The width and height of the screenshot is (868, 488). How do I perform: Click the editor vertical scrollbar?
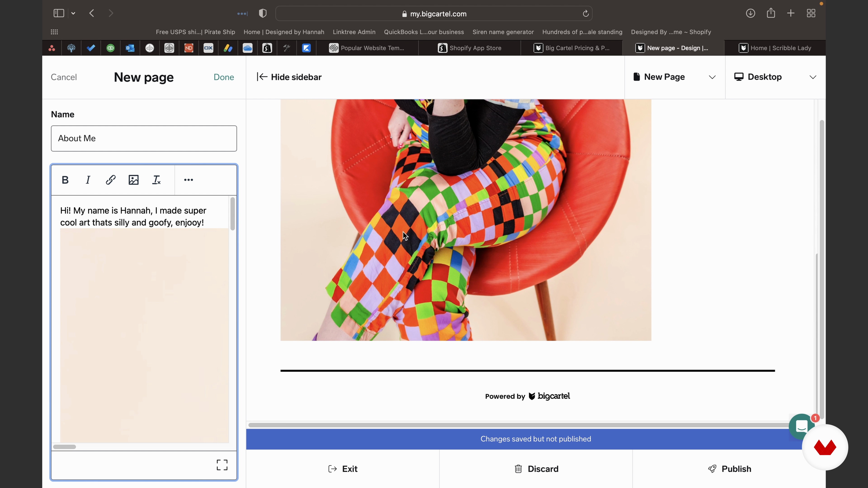pos(233,214)
